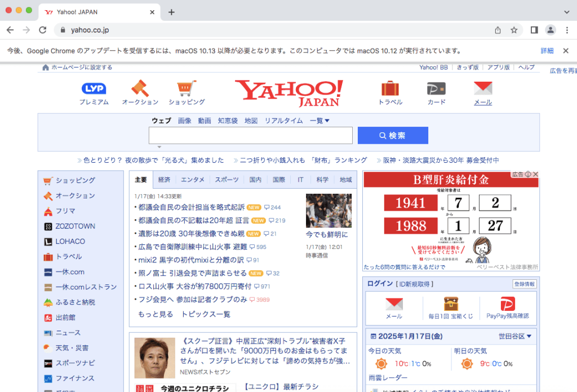This screenshot has width=577, height=392.
Task: Open the 雨雲レーダー link
Action: pos(388,378)
